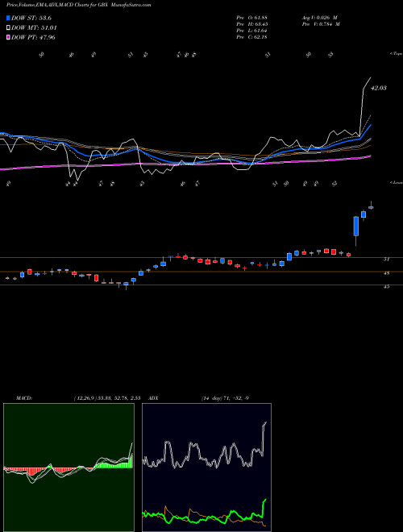Click the MACD: heading label

click(24, 398)
